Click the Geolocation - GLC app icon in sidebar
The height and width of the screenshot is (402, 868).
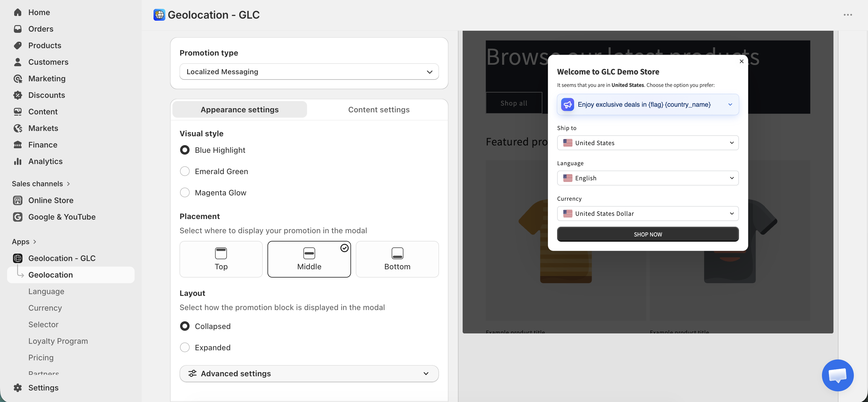click(x=17, y=258)
